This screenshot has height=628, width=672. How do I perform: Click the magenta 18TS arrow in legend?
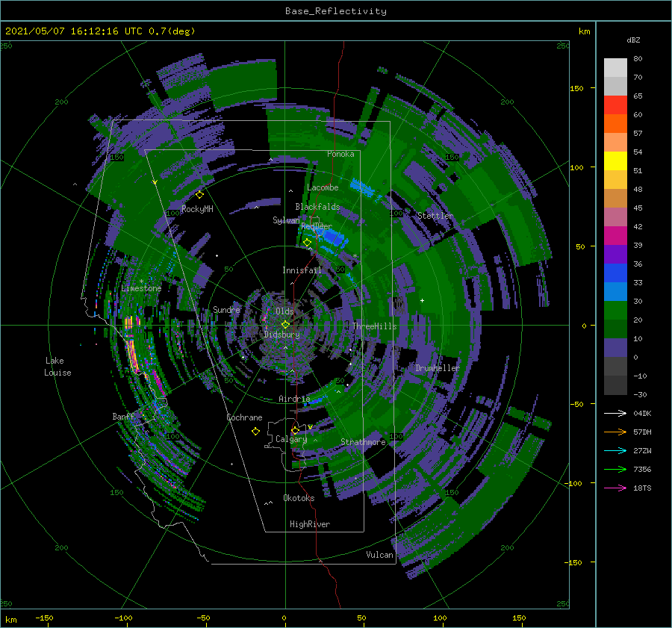[615, 488]
